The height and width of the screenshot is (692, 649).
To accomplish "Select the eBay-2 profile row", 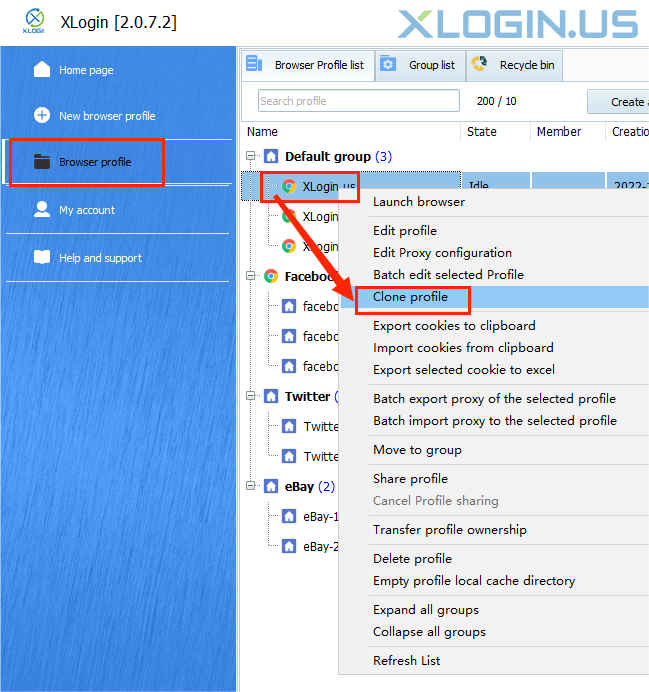I will point(319,547).
